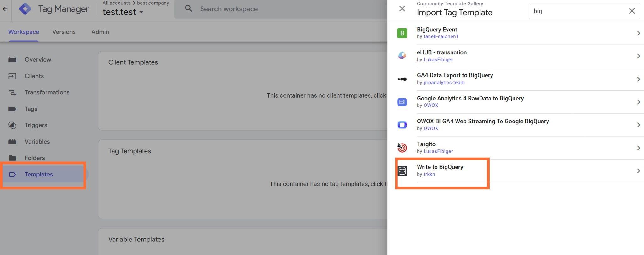Open the test.test container dropdown
This screenshot has height=255, width=644.
pos(123,12)
